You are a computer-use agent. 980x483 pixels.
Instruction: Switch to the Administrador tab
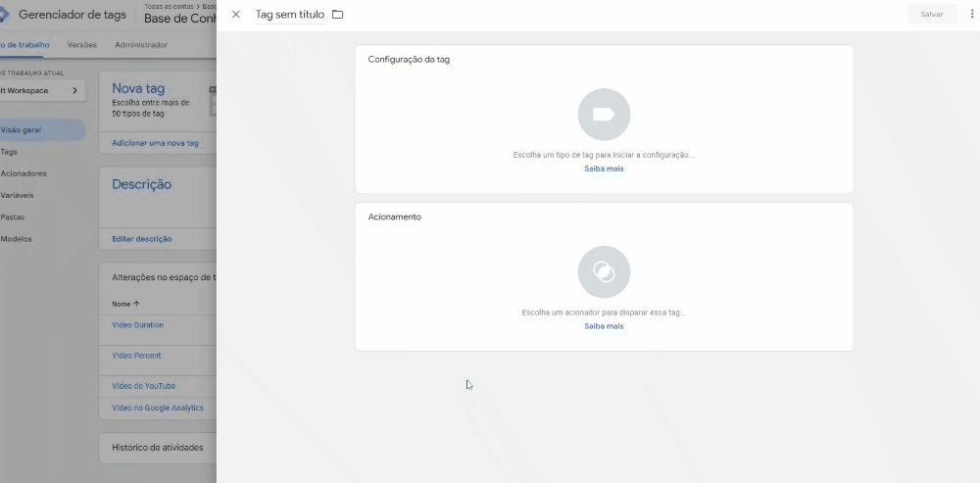[141, 45]
